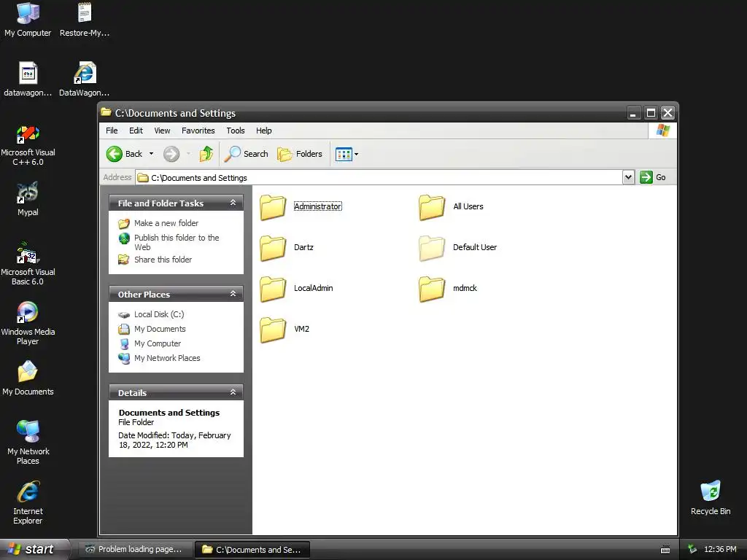Click the green Back arrow button
This screenshot has width=747, height=560.
coord(115,154)
